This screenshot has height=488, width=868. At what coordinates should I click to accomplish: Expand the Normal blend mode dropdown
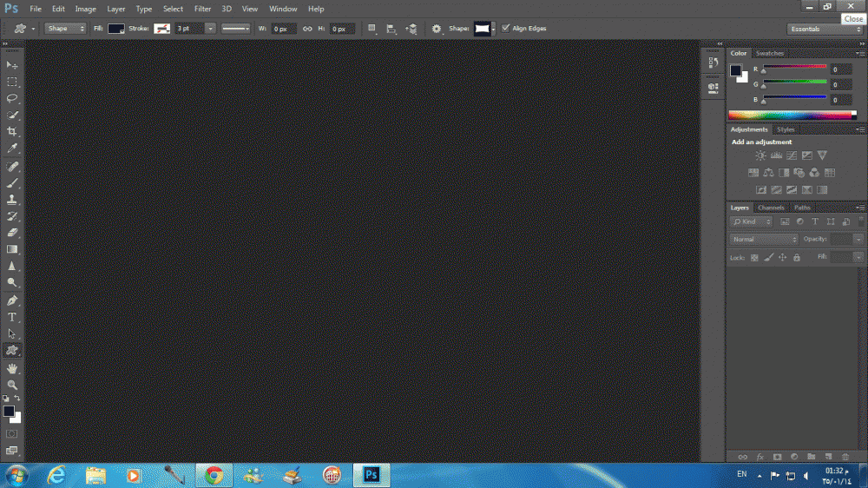pos(764,239)
